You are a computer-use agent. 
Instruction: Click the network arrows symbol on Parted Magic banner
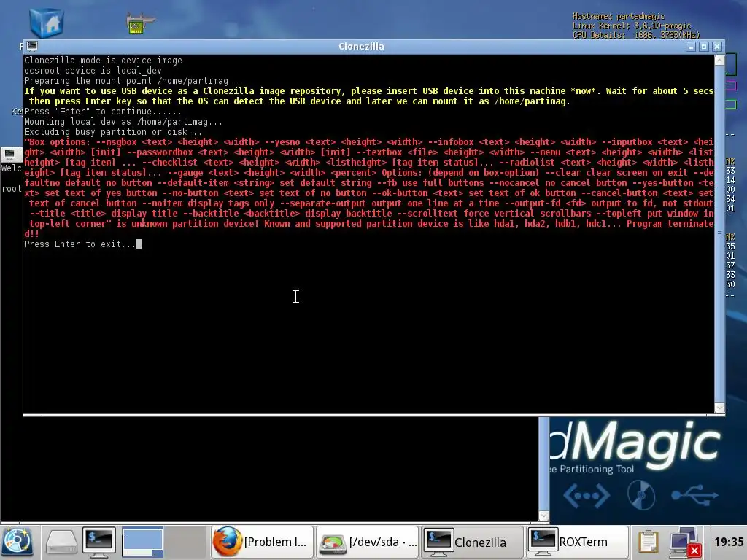coord(587,496)
